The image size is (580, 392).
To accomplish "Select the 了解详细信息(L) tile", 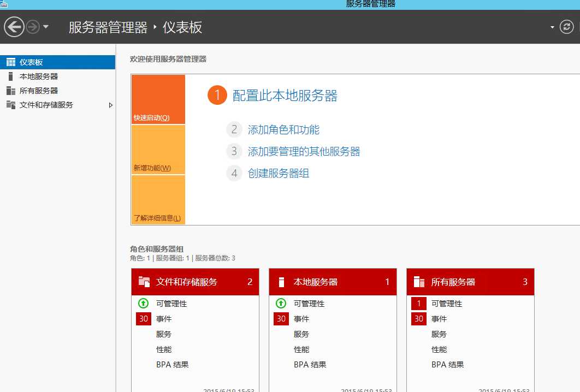I will point(158,200).
